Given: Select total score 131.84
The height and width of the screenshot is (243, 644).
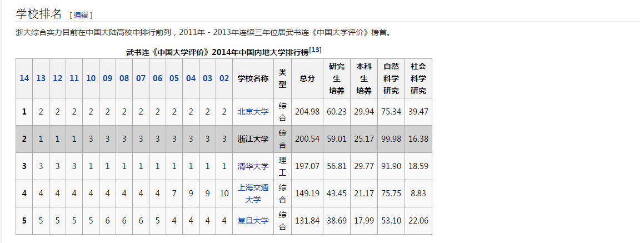Looking at the screenshot, I should coord(307,221).
